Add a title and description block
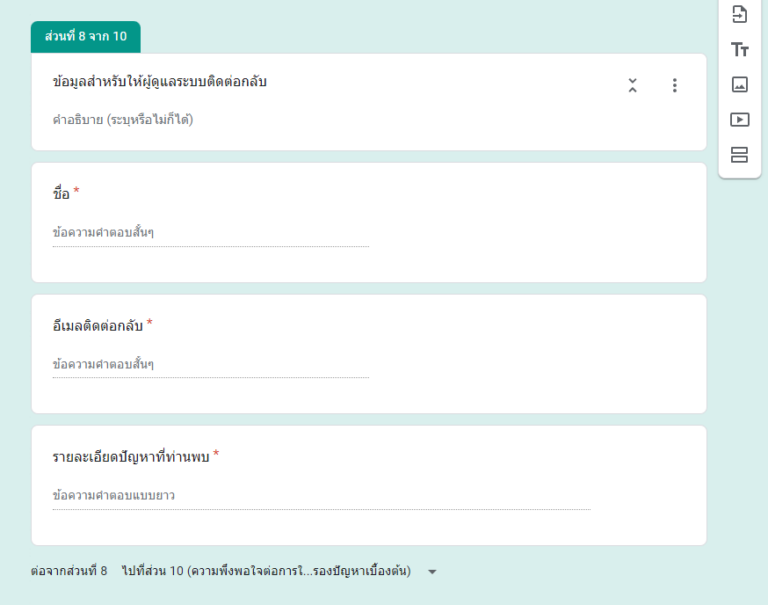Image resolution: width=768 pixels, height=605 pixels. [x=739, y=50]
